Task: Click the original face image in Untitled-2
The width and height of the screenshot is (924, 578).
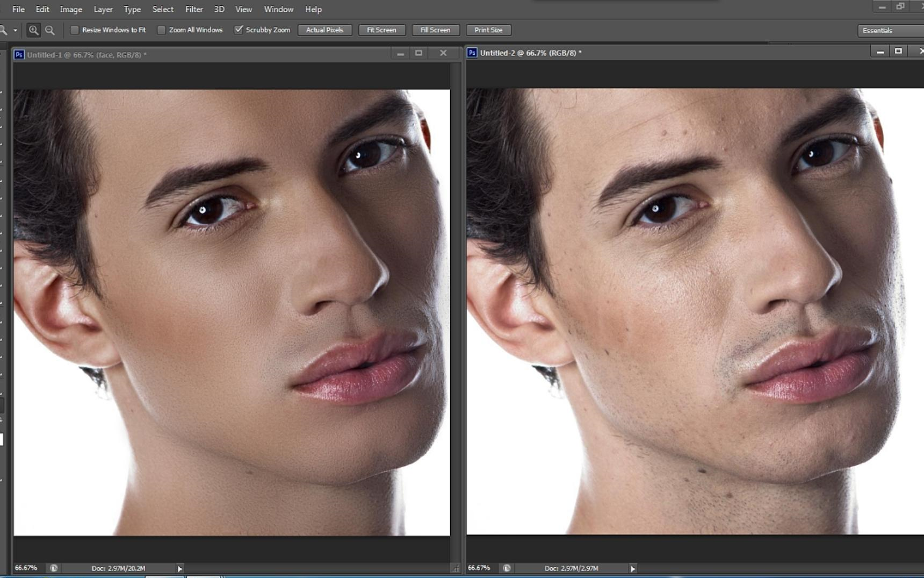Action: (695, 311)
